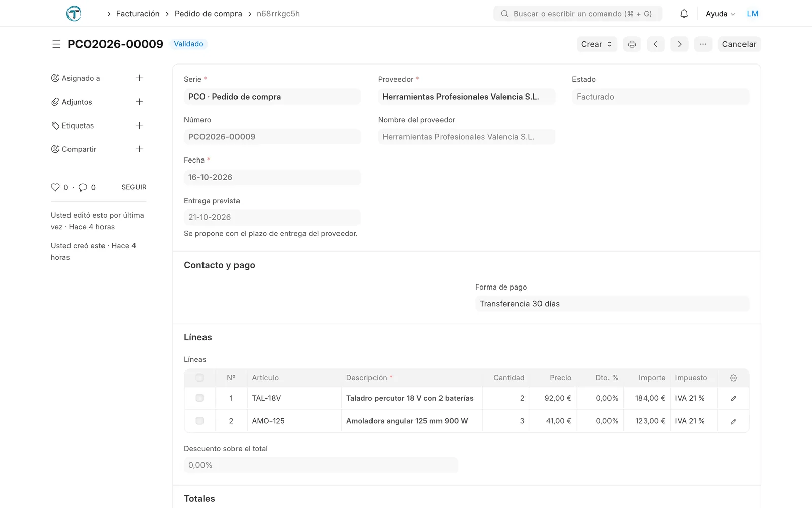This screenshot has height=508, width=812.
Task: Click the Descuento sobre el total field
Action: click(x=321, y=465)
